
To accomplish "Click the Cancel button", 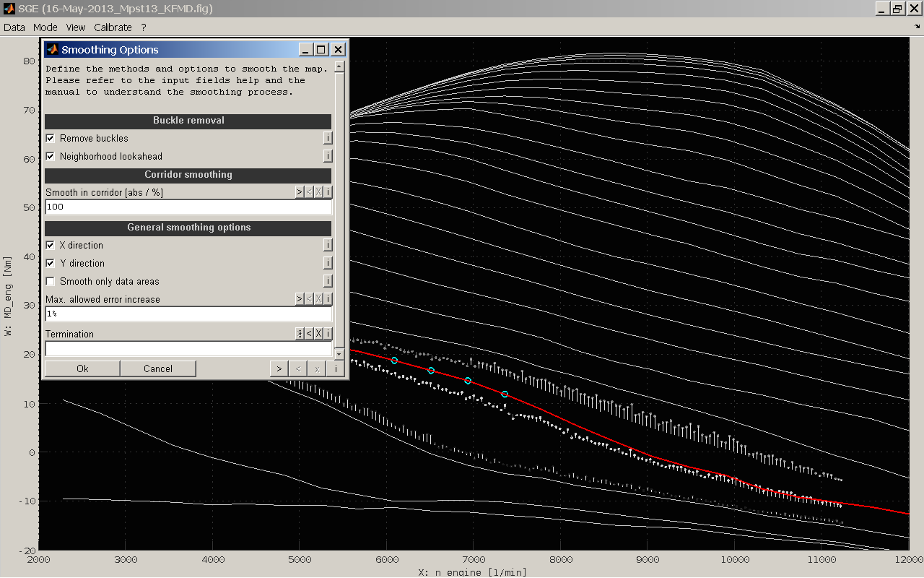I will point(158,368).
